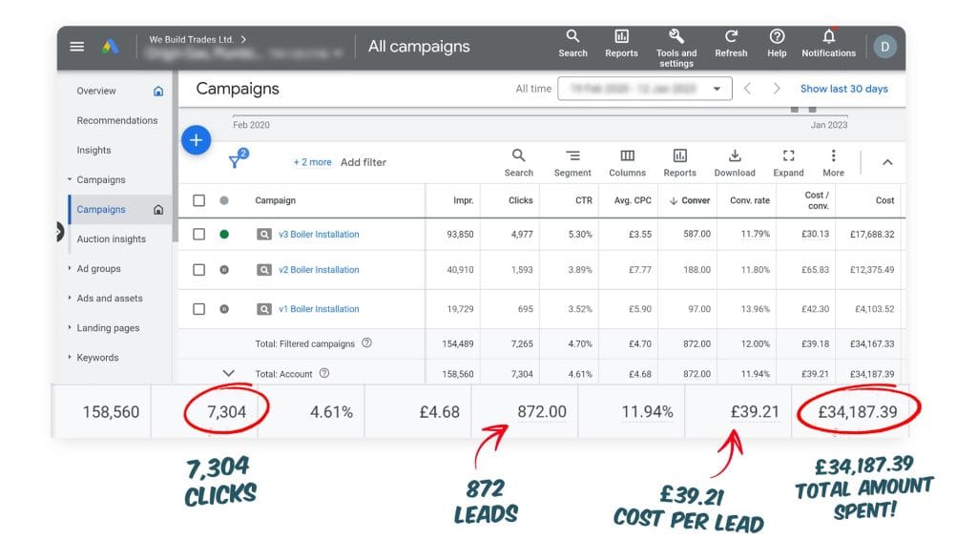Click the Add filter field
The height and width of the screenshot is (560, 977).
tap(364, 162)
